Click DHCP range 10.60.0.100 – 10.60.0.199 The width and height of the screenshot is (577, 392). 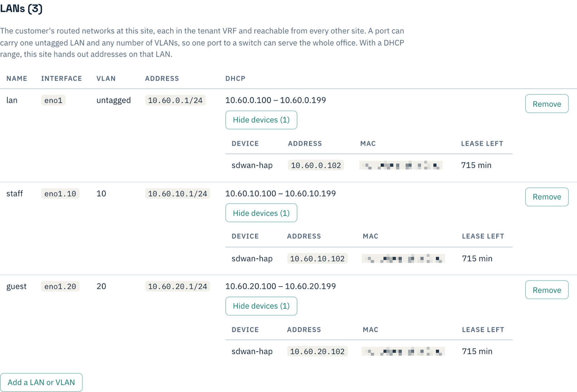tap(276, 100)
